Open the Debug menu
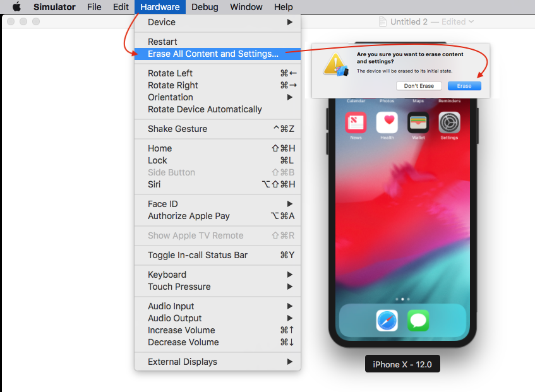 [205, 7]
